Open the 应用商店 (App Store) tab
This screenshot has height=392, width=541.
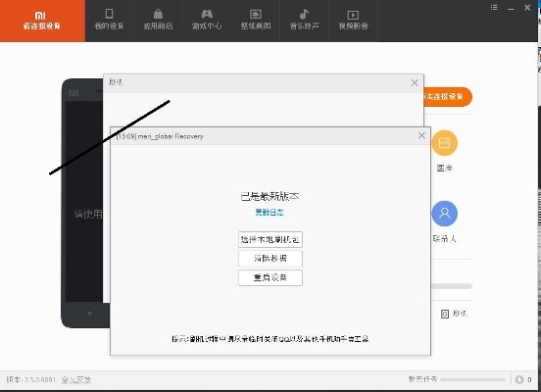coord(158,20)
